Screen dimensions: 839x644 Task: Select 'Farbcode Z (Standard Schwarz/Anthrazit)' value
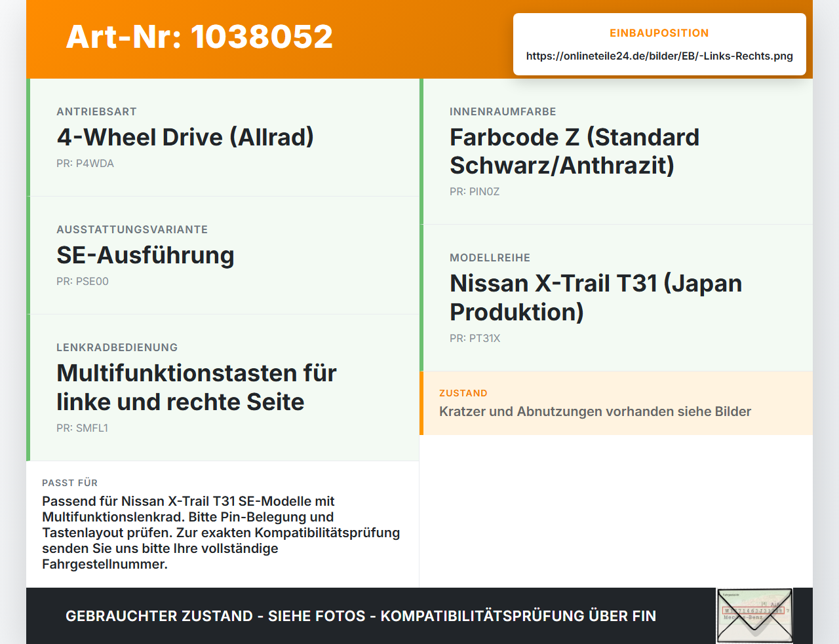[x=575, y=151]
